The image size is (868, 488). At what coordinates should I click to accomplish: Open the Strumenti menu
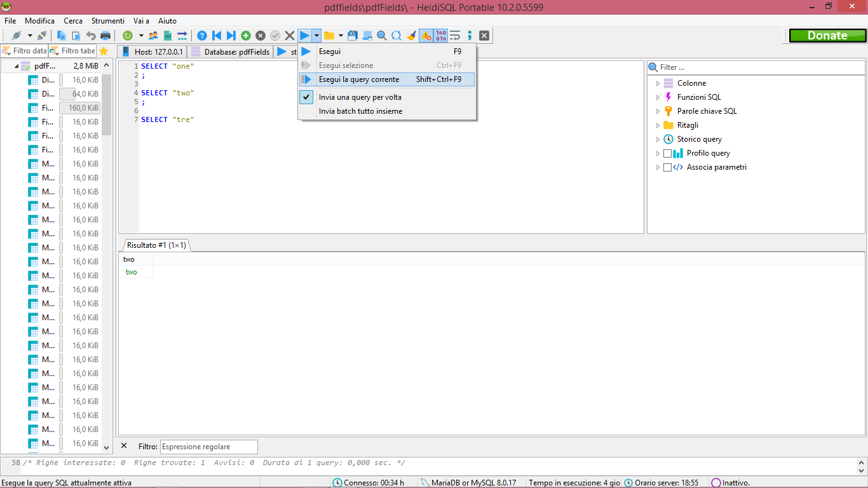107,20
